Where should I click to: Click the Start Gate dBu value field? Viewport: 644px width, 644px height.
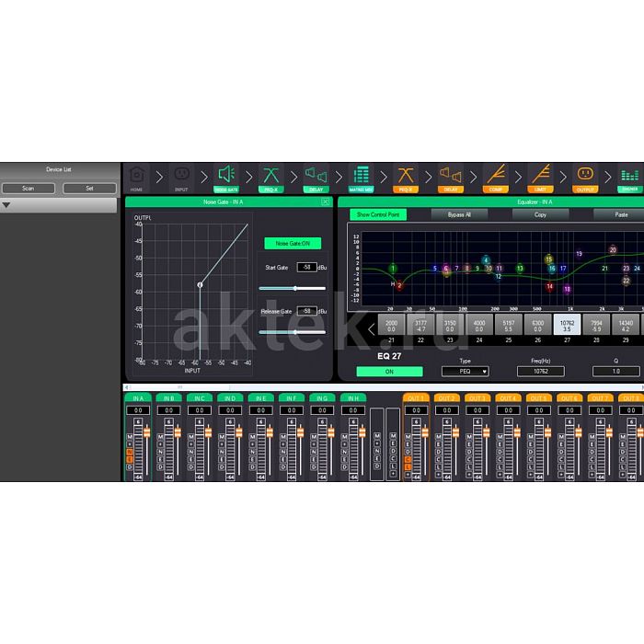pyautogui.click(x=306, y=267)
